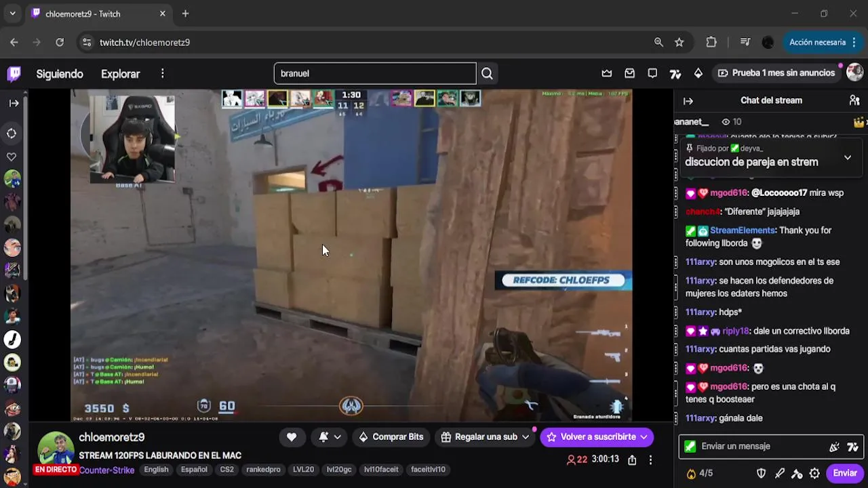Collapse the stream chat panel
The height and width of the screenshot is (488, 868).
[688, 100]
